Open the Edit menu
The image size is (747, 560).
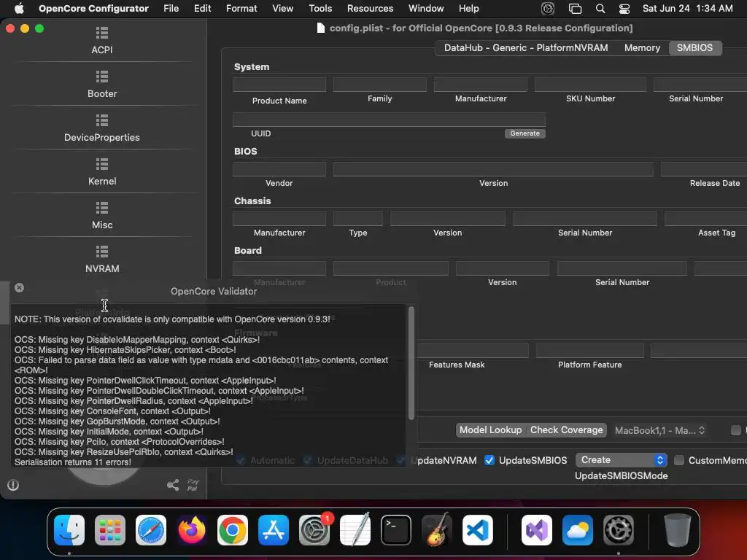(x=203, y=9)
